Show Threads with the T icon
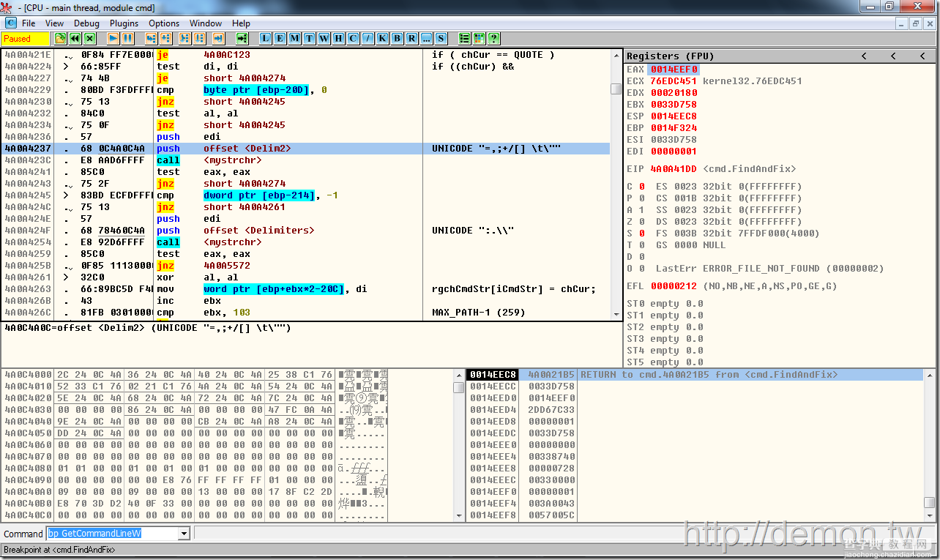The height and width of the screenshot is (560, 940). [309, 38]
